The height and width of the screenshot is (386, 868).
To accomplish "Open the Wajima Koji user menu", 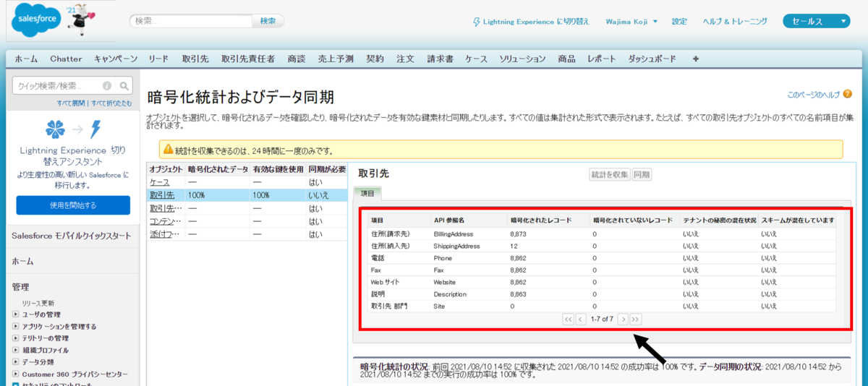I will [x=631, y=22].
